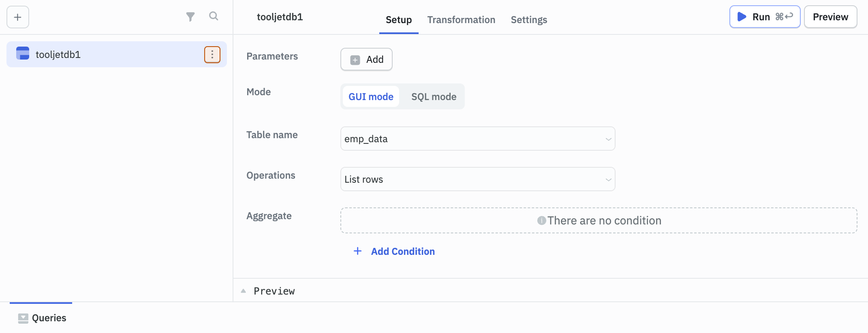
Task: Open the Settings tab
Action: (x=529, y=20)
